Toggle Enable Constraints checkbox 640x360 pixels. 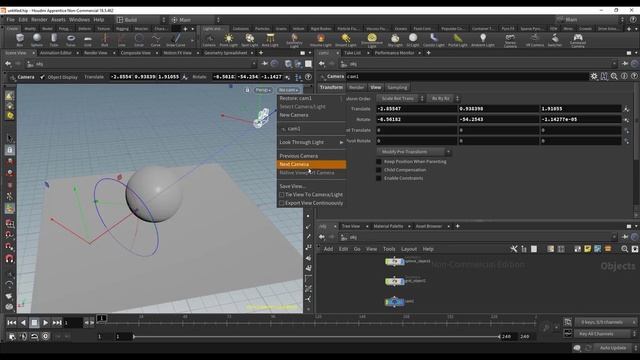coord(378,178)
